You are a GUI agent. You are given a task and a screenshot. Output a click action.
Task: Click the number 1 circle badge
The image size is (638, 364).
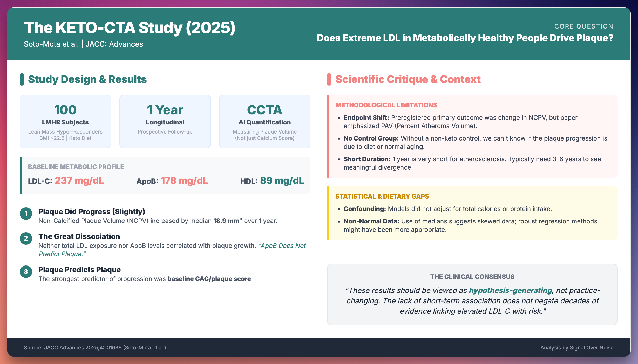click(x=26, y=214)
